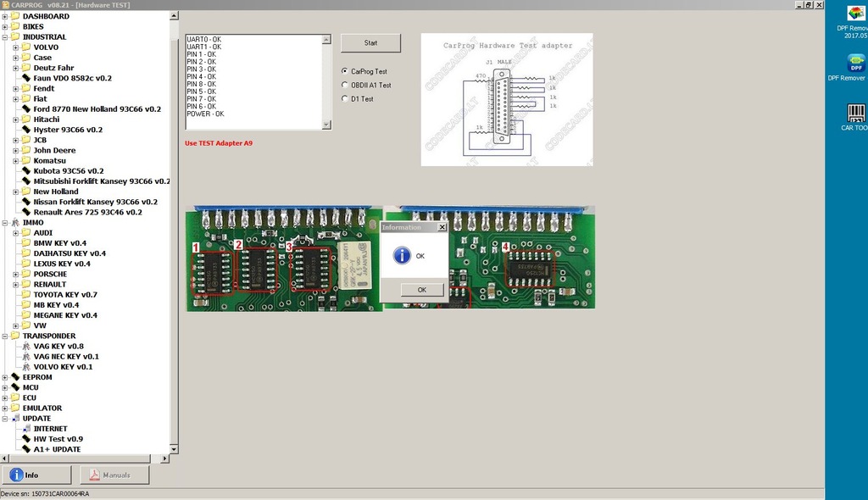Viewport: 868px width, 500px height.
Task: Select the INTERNET update icon
Action: 26,429
